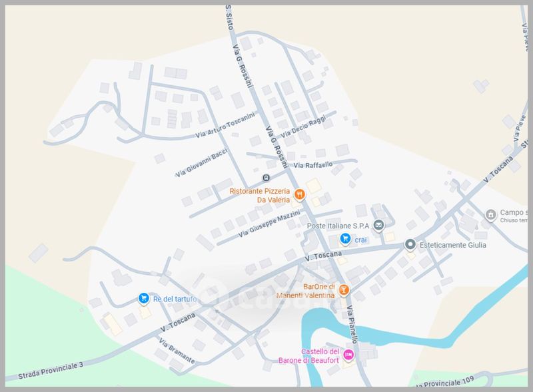Click the Strada Provinciale 3 road label
Viewport: 533px width, 392px height.
point(51,371)
